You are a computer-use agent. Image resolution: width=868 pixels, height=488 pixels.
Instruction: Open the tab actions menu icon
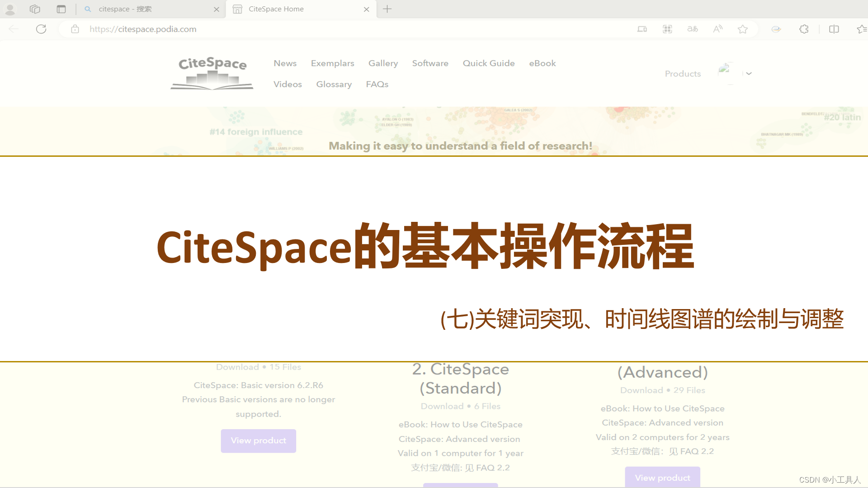pyautogui.click(x=61, y=9)
